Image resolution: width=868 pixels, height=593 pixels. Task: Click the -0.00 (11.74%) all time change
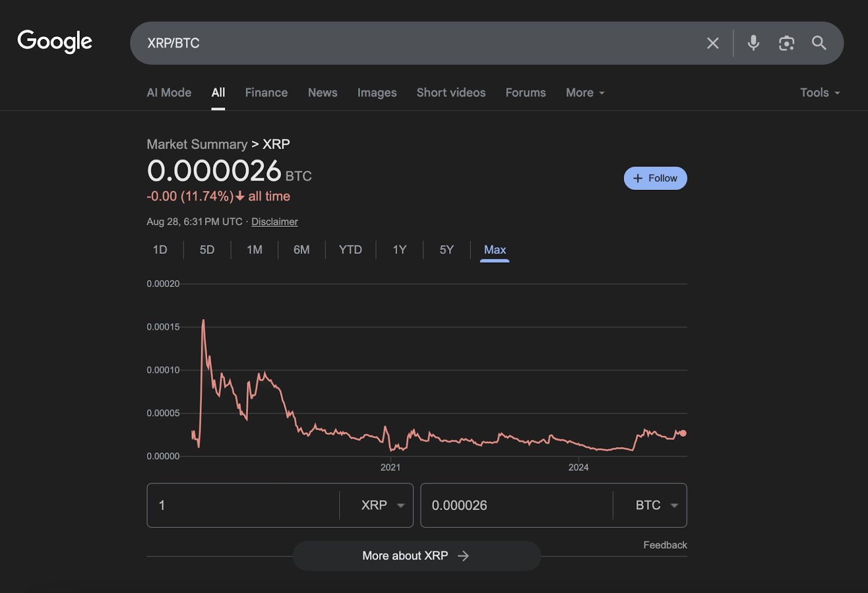(218, 196)
